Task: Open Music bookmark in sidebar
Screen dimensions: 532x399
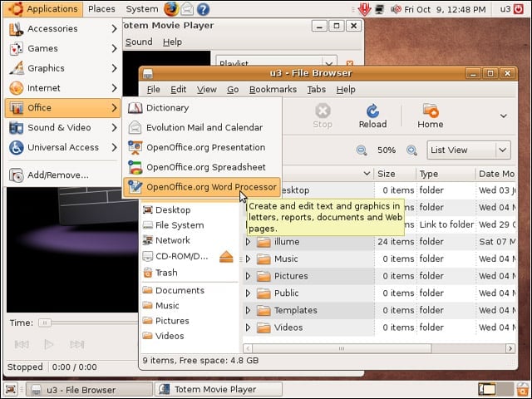Action: click(x=190, y=306)
